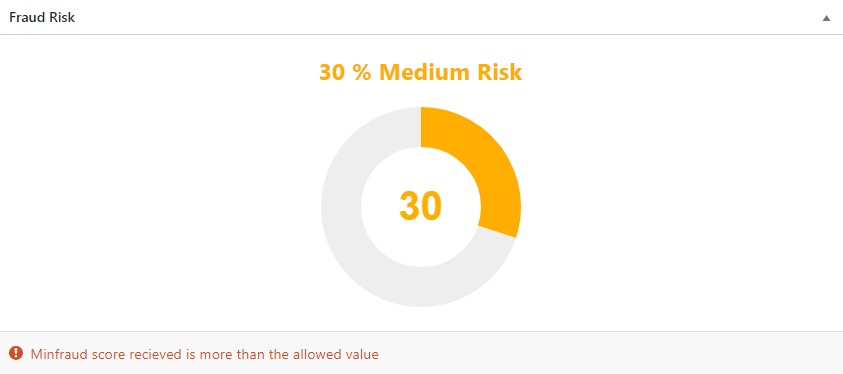
Task: Click the left gray arc of the donut ring
Action: point(341,207)
